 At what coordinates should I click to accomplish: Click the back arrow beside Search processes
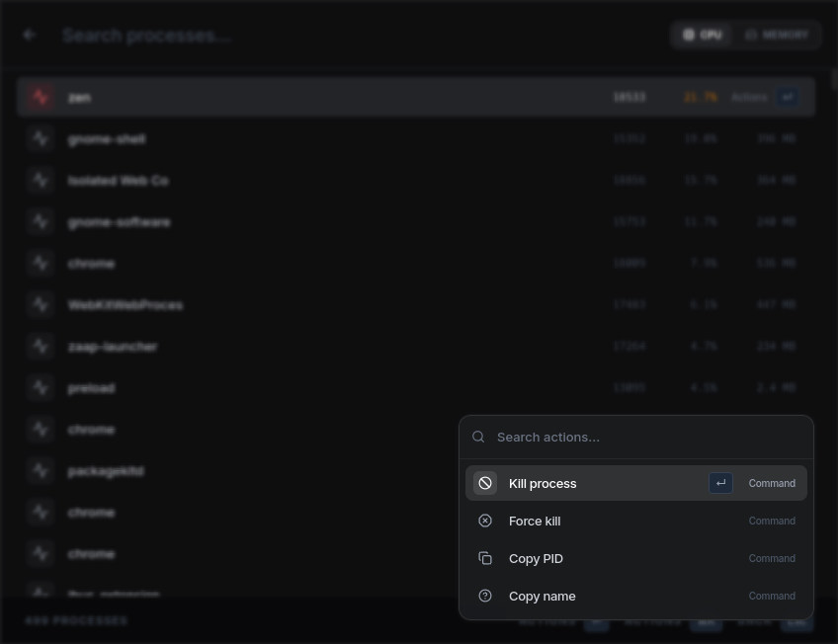click(30, 36)
